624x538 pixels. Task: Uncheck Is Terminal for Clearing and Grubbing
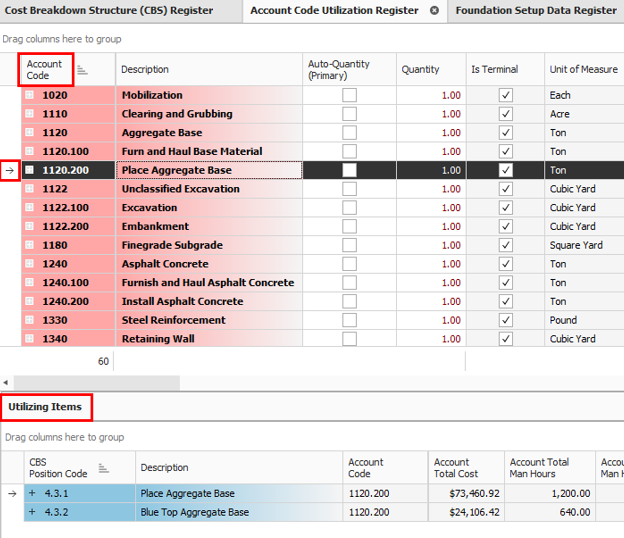coord(505,114)
